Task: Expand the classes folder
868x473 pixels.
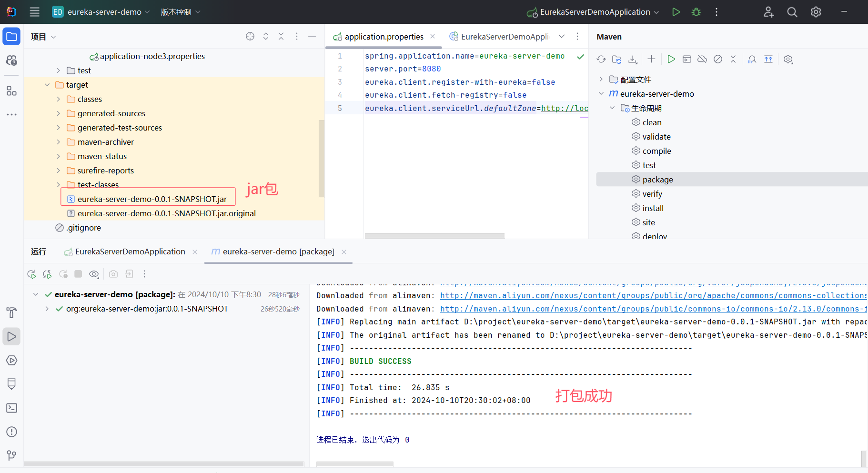Action: click(x=59, y=99)
